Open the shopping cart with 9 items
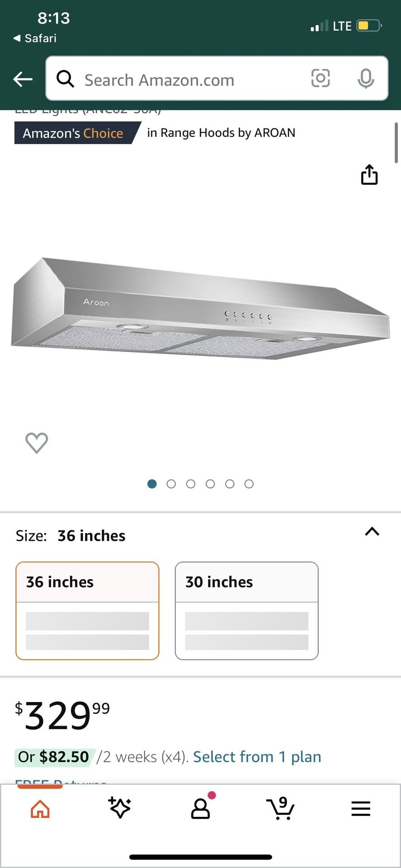This screenshot has width=401, height=868. point(281,809)
